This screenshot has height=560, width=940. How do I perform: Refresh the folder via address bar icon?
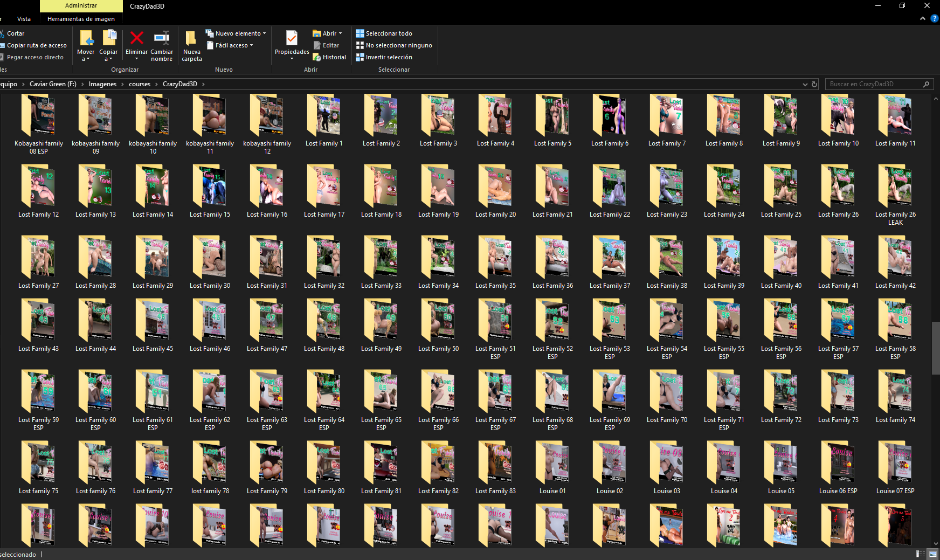814,84
